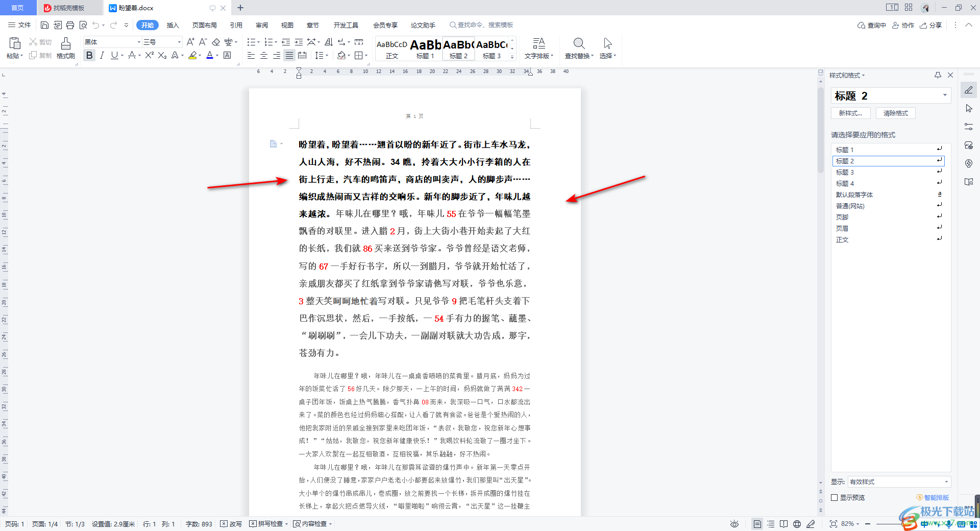Screen dimensions: 980x531
Task: Toggle revision mode 改写 in status bar
Action: pos(231,524)
